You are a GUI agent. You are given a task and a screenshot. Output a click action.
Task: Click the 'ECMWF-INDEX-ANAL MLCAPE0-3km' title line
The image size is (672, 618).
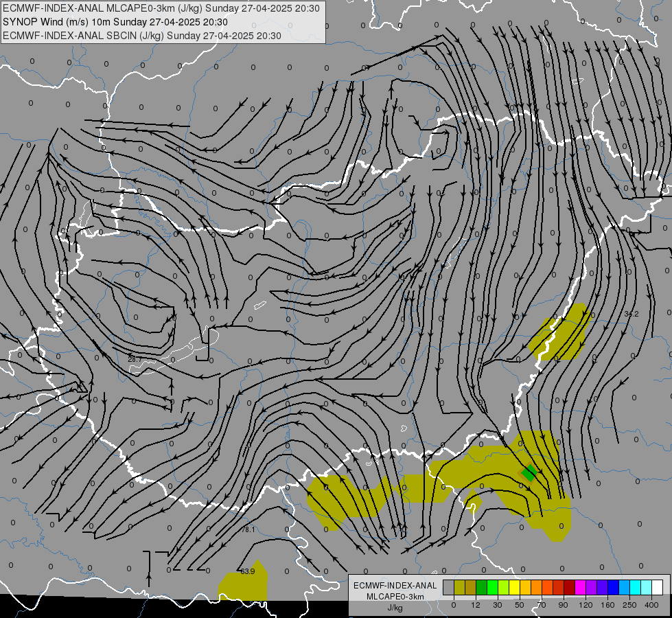click(161, 8)
